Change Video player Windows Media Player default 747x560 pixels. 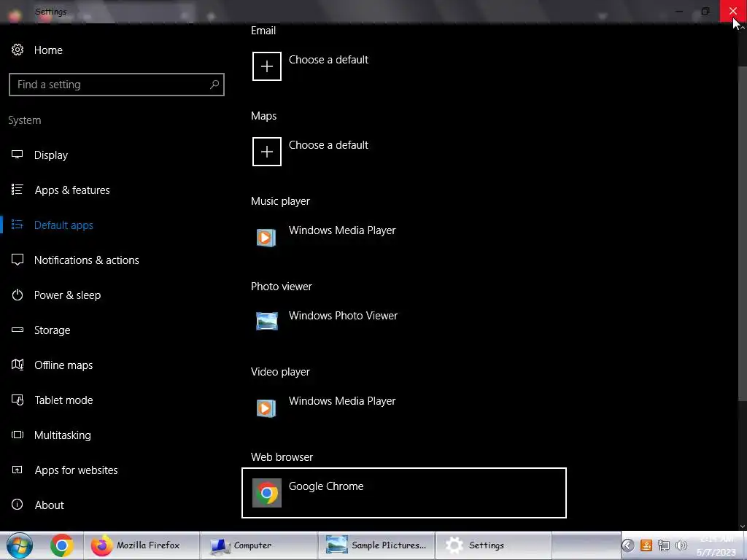342,401
